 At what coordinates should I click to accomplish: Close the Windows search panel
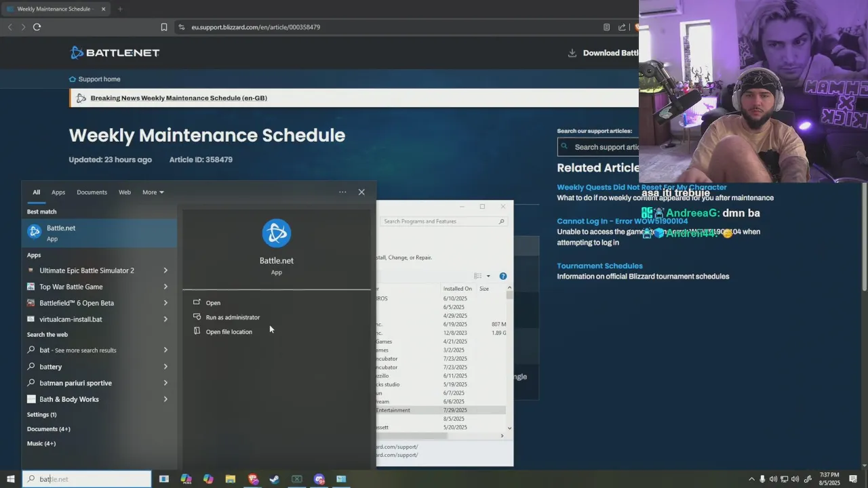[x=361, y=192]
